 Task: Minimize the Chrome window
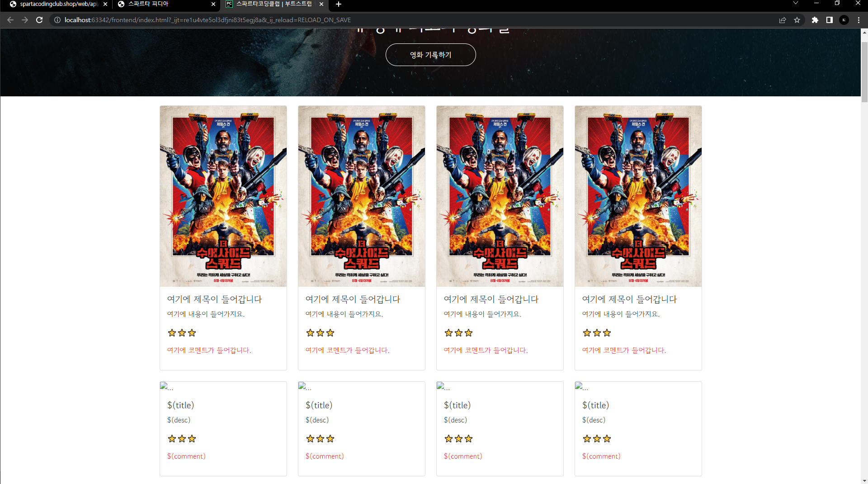point(816,3)
